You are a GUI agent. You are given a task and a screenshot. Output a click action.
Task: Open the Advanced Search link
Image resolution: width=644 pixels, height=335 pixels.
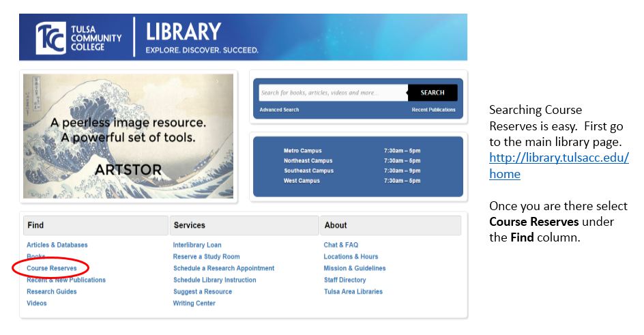point(279,110)
